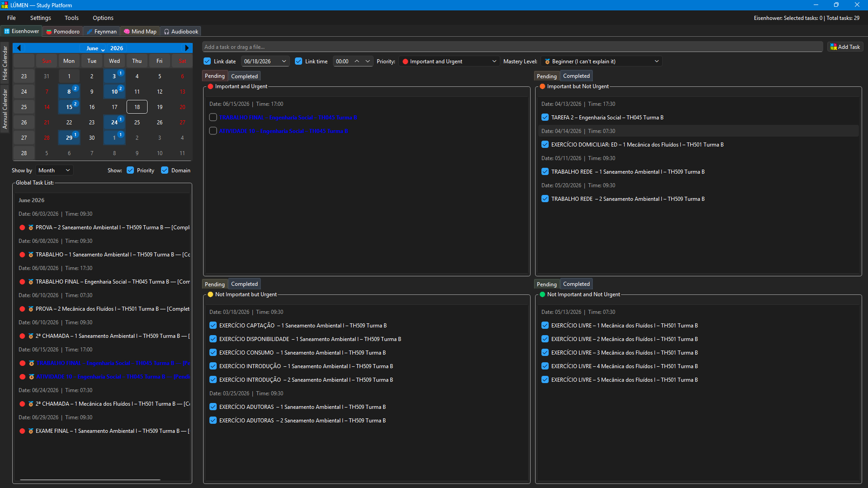Image resolution: width=868 pixels, height=488 pixels.
Task: Check the pending ATIVIDADE 10 task box
Action: pyautogui.click(x=213, y=131)
